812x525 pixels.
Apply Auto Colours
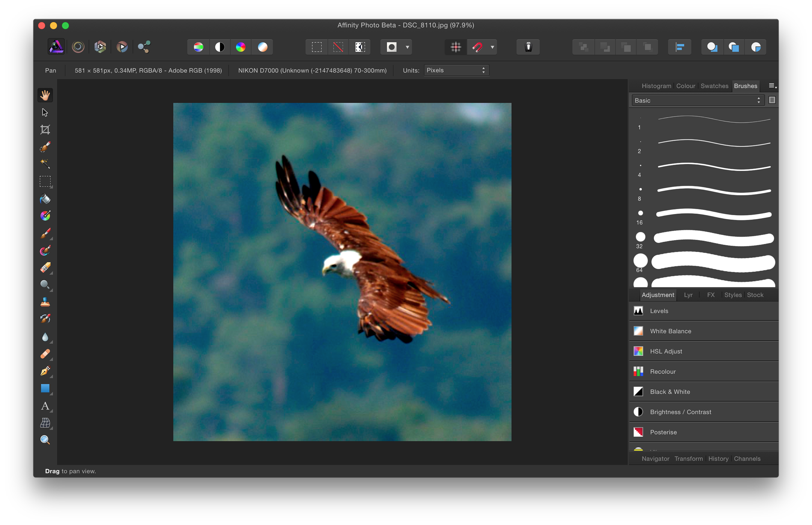(x=241, y=47)
